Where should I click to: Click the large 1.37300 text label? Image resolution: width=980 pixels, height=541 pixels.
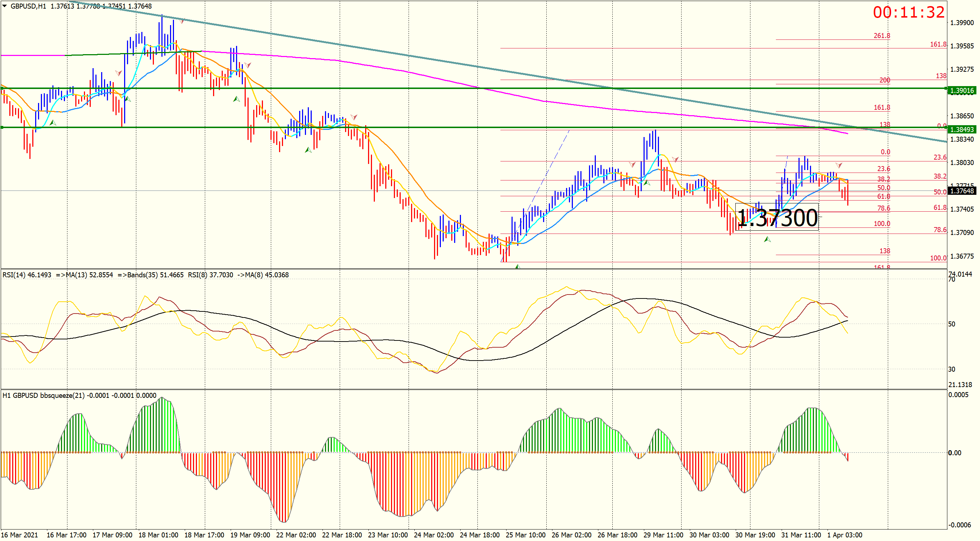pyautogui.click(x=777, y=218)
